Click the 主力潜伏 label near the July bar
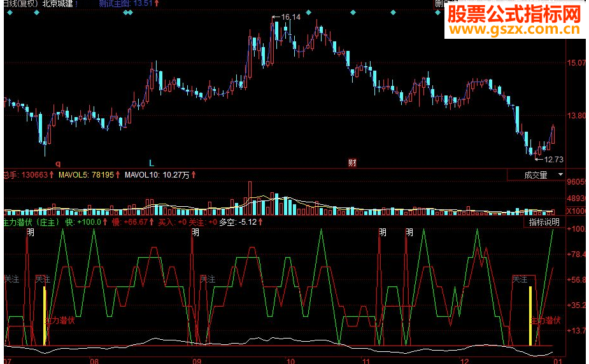The image size is (589, 364). (60, 320)
